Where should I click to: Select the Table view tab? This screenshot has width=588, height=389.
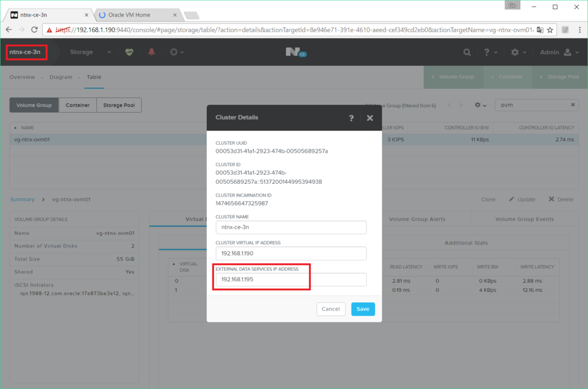pos(94,77)
